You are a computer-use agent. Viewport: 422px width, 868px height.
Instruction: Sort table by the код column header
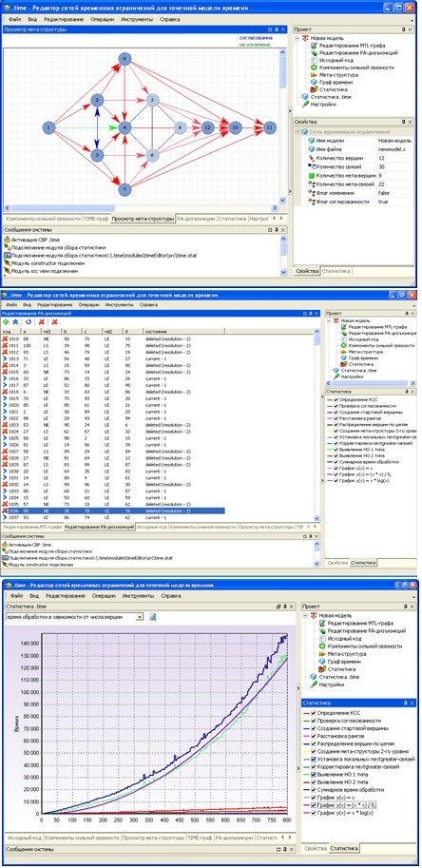11,331
